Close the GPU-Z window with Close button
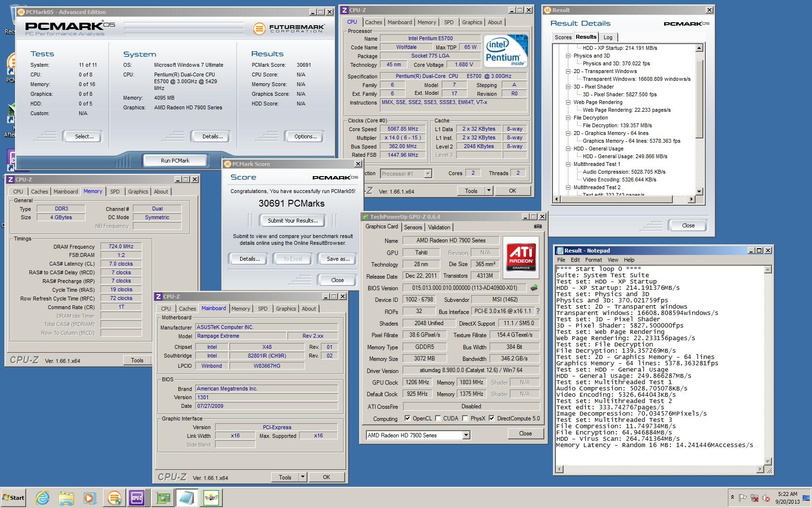812x508 pixels. (x=525, y=433)
